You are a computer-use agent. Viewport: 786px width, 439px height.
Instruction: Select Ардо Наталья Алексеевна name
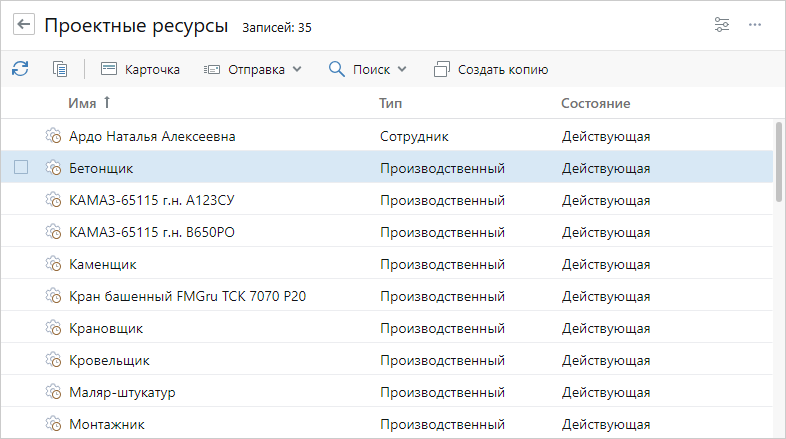[152, 136]
